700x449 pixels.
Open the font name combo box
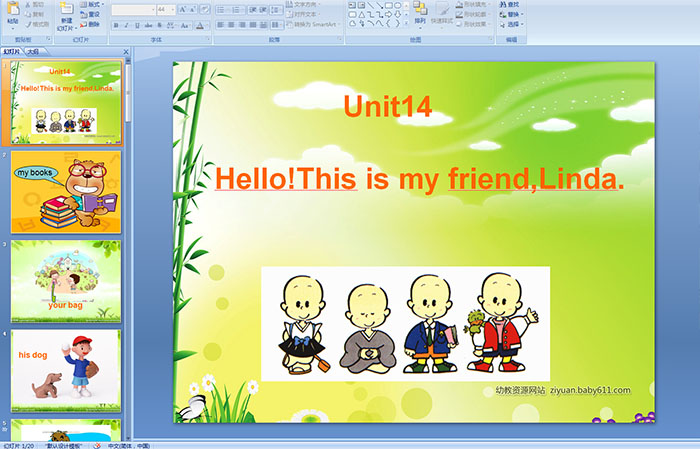[133, 9]
